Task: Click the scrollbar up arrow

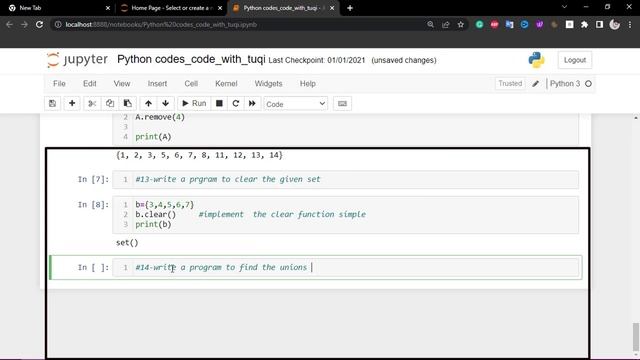Action: [636, 118]
